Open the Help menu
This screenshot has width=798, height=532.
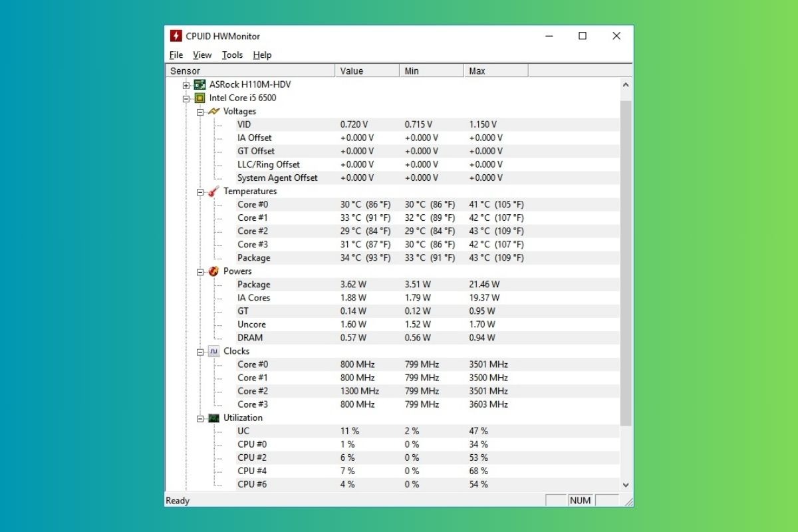point(262,55)
